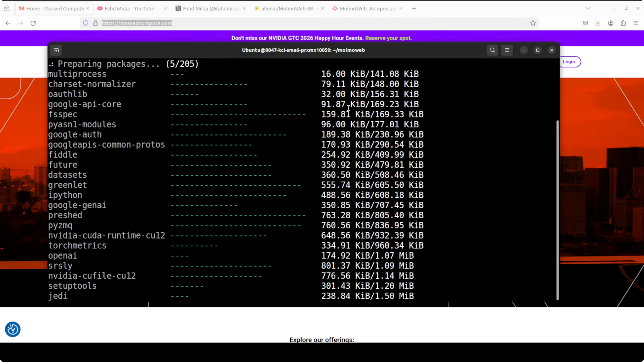Click the Login button

[x=569, y=62]
